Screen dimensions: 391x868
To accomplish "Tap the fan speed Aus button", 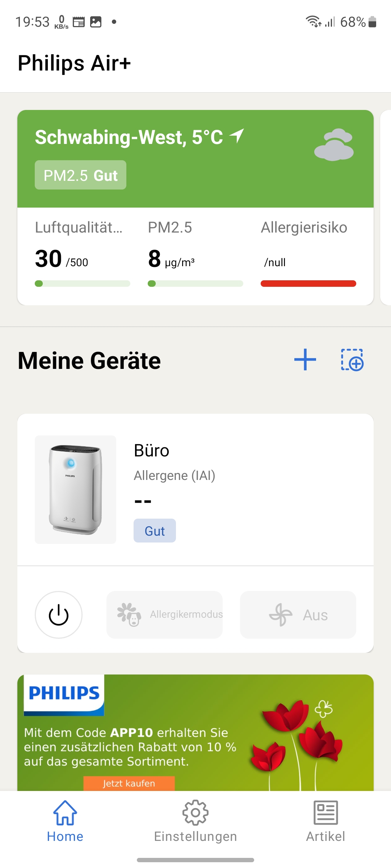I will pyautogui.click(x=298, y=615).
